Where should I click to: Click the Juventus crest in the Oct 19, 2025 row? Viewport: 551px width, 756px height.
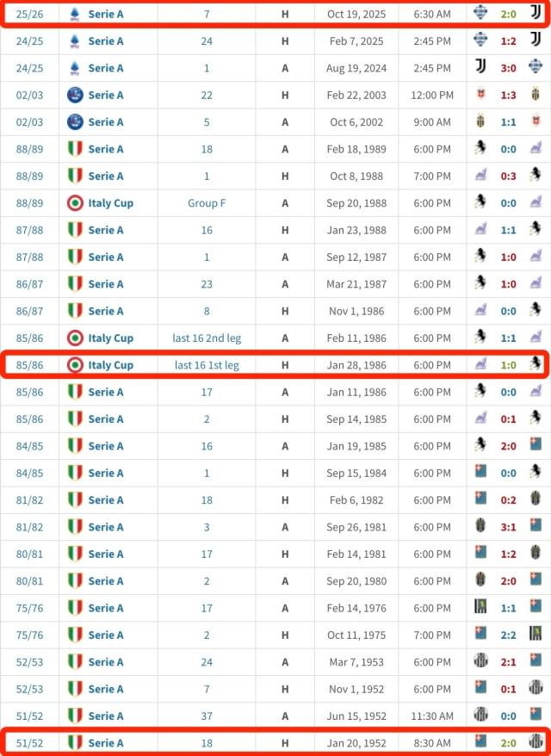coord(535,13)
